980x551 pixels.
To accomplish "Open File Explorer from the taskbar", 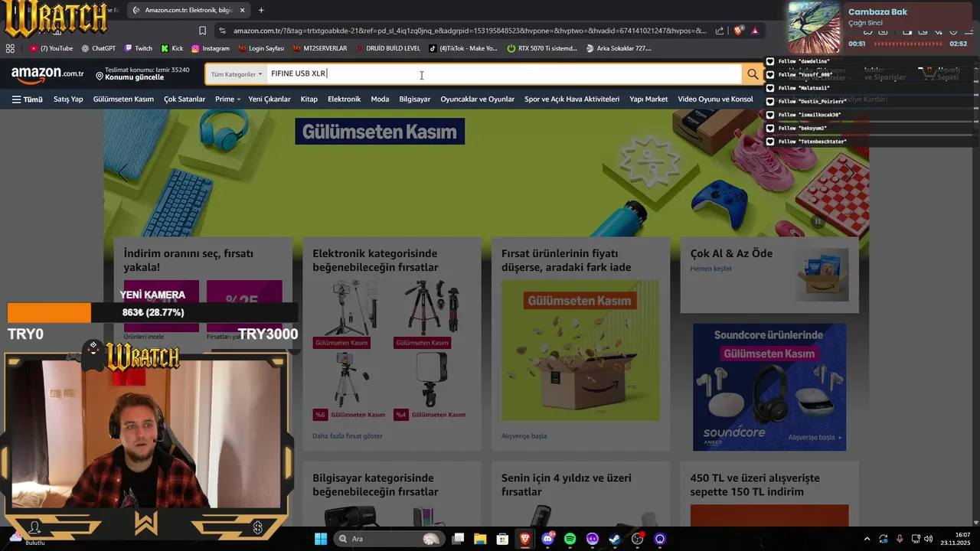I will (x=480, y=539).
